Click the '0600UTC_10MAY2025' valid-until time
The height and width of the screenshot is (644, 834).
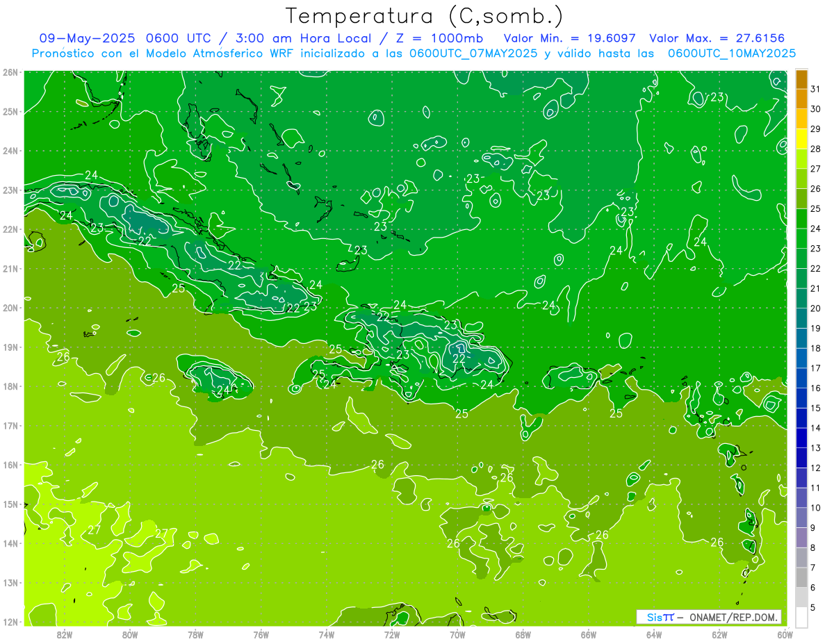[x=732, y=53]
